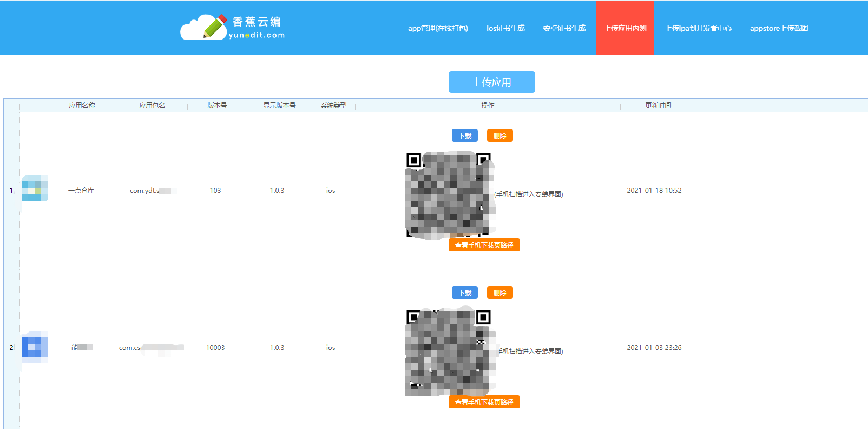This screenshot has height=429, width=868.
Task: Click 删除 button for 一点仓库 app
Action: point(500,135)
